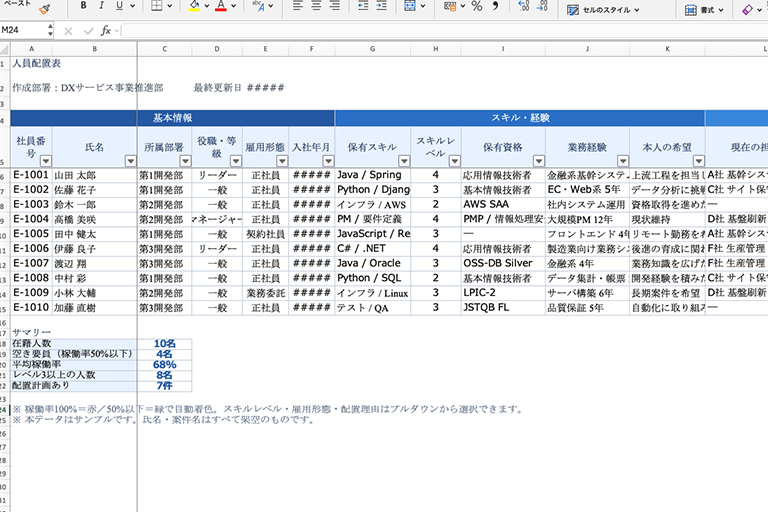Viewport: 768px width, 512px height.
Task: Open Insert Function with fx icon
Action: click(105, 31)
